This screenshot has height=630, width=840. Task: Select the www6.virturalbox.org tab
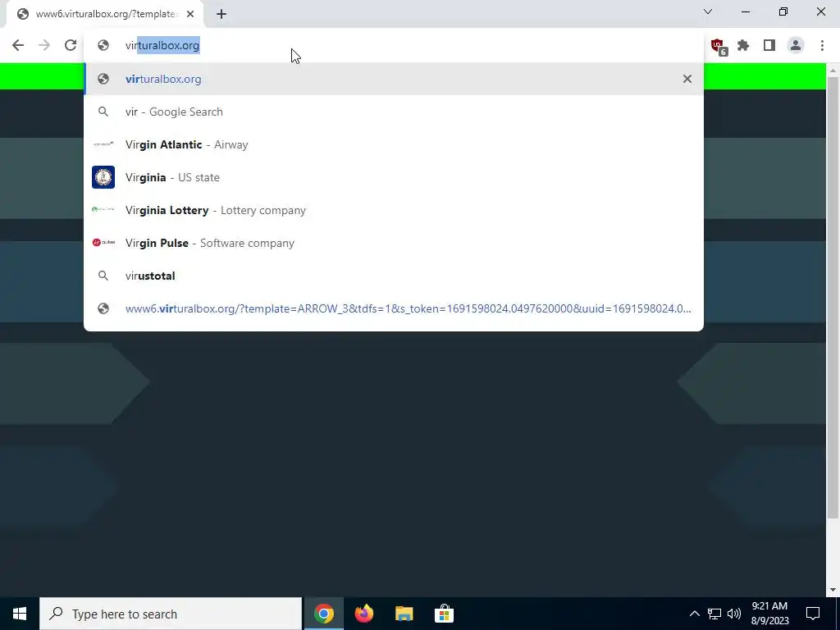point(104,15)
